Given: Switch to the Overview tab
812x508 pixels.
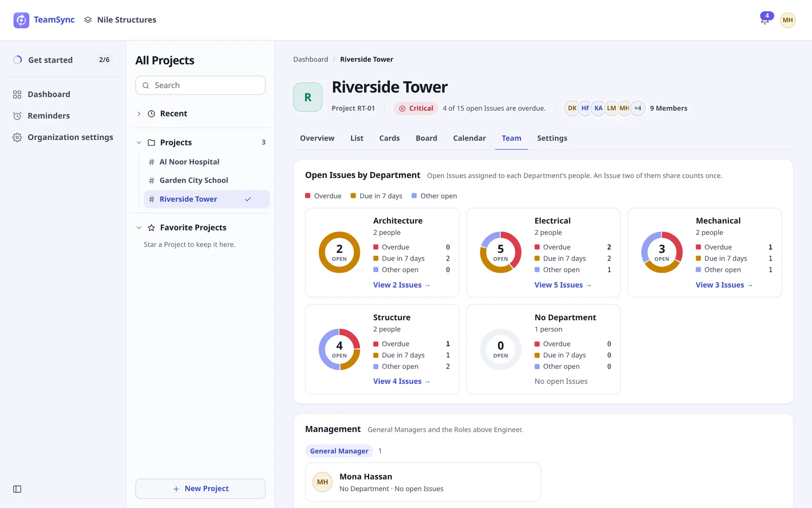Looking at the screenshot, I should click(x=317, y=138).
